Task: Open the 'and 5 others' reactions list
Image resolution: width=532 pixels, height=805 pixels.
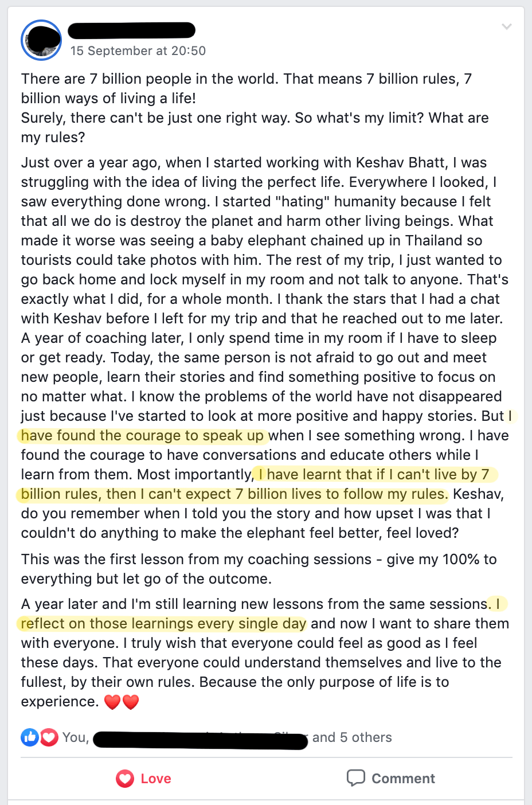Action: click(352, 737)
